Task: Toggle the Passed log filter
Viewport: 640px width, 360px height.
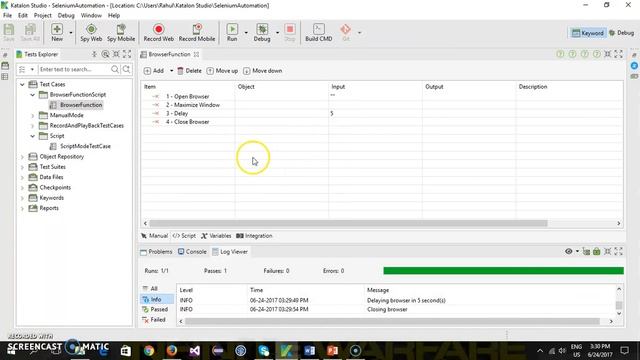Action: [x=155, y=309]
